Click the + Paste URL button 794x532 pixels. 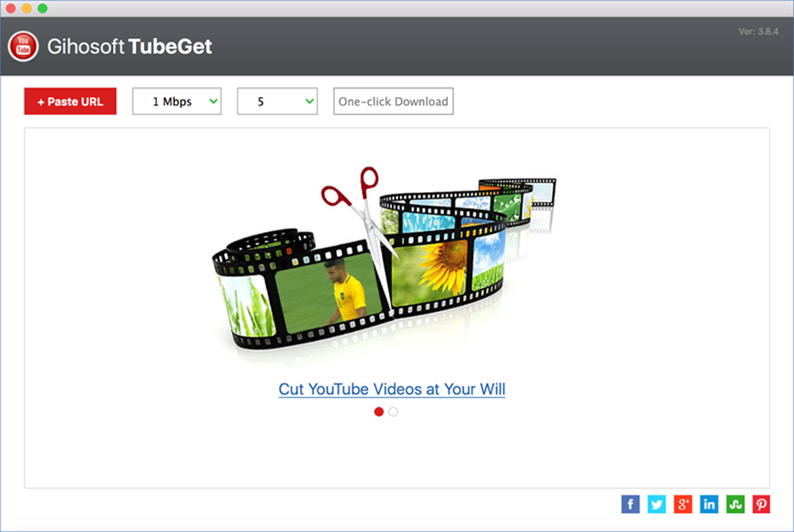click(x=71, y=101)
